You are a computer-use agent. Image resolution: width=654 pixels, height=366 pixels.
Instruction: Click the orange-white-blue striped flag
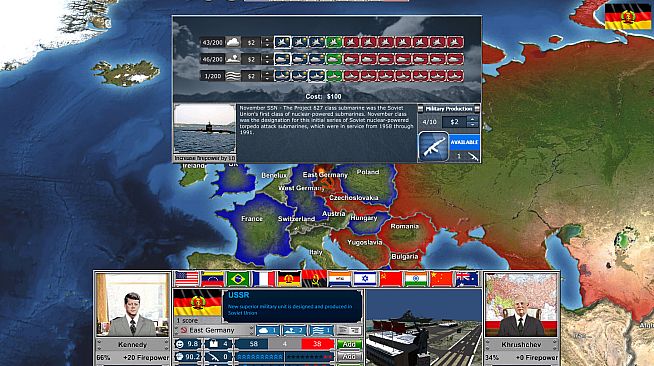point(340,279)
